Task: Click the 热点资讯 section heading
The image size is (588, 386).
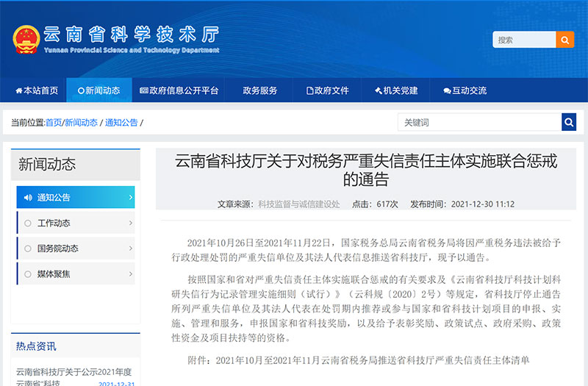Action: (36, 346)
